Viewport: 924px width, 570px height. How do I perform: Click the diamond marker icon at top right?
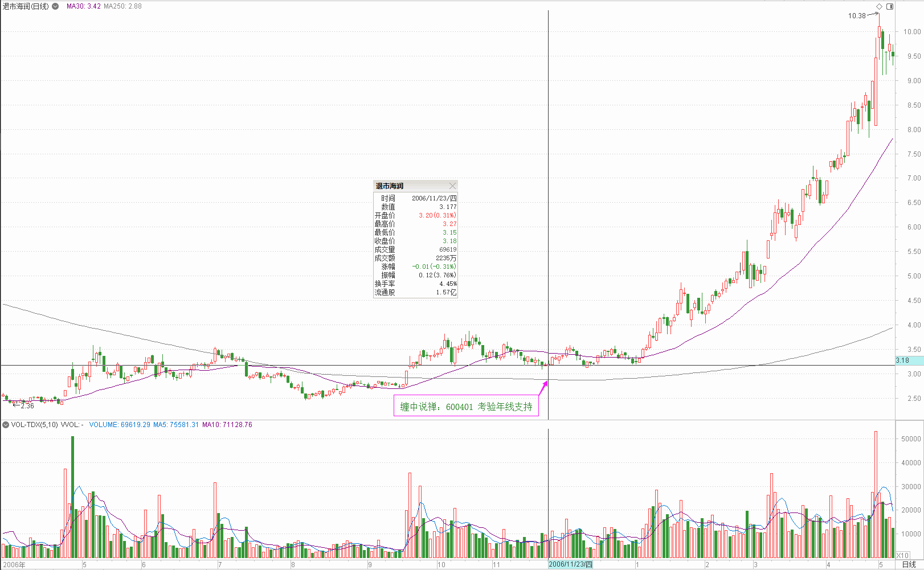pos(879,6)
